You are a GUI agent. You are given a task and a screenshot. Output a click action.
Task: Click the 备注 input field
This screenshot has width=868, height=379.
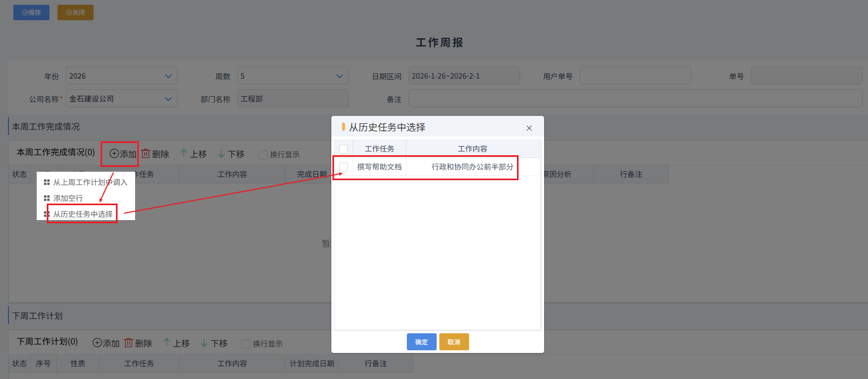click(635, 99)
